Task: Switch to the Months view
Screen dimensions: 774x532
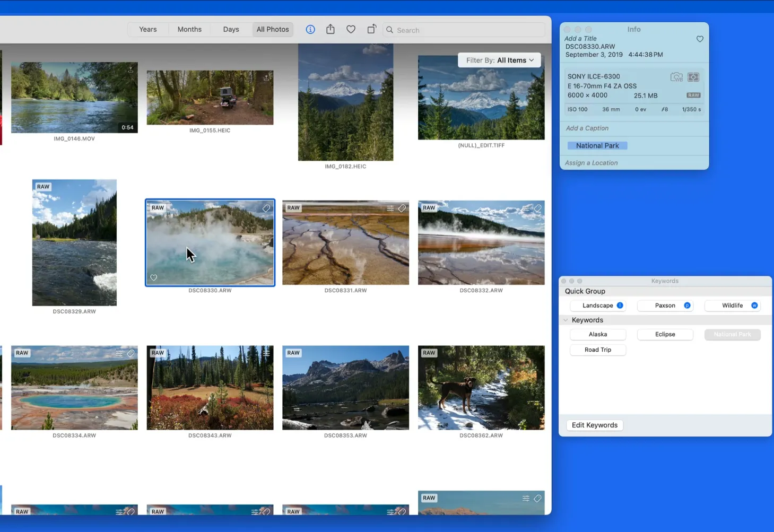Action: pyautogui.click(x=189, y=30)
